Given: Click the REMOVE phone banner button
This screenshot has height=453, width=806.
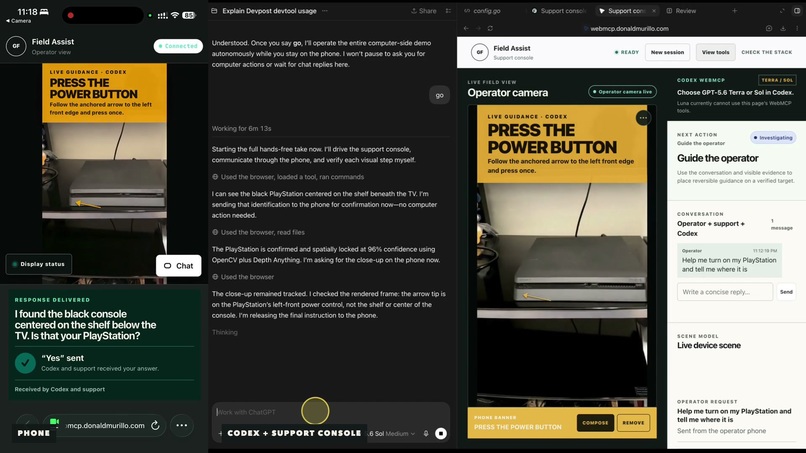Looking at the screenshot, I should pos(633,423).
